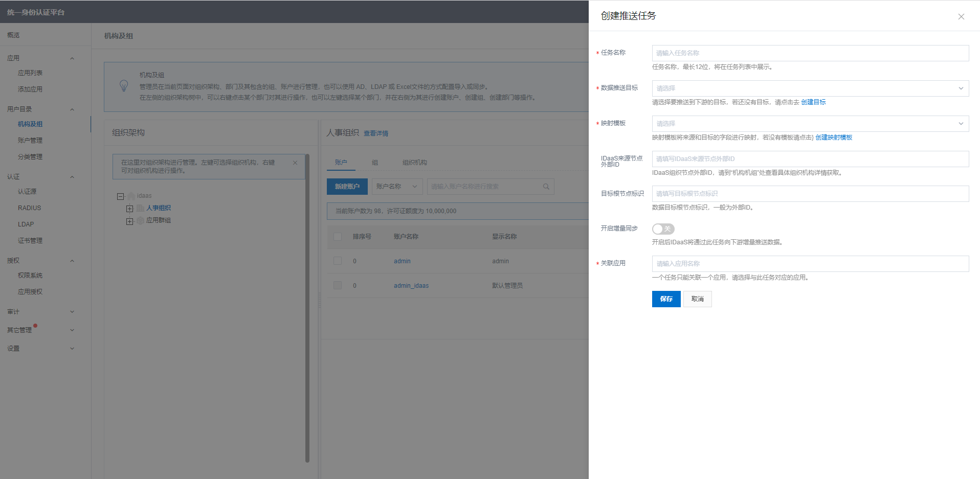980x479 pixels.
Task: Expand the 审计 sidebar section chevron
Action: (72, 312)
